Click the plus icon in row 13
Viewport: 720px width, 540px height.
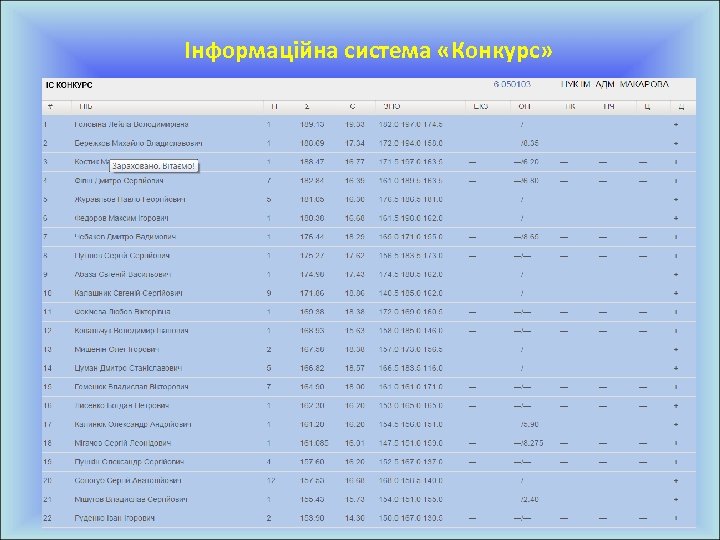(x=676, y=349)
